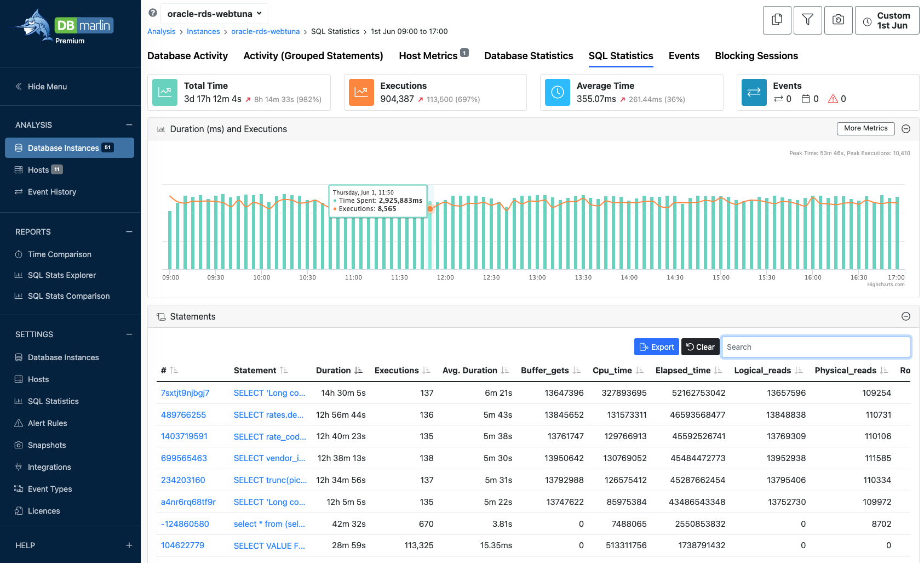Click the Executions orange trend icon
The width and height of the screenshot is (924, 563).
(361, 92)
